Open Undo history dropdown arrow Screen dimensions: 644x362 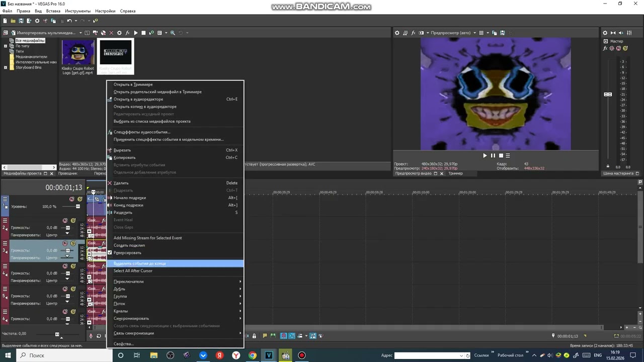(x=76, y=21)
